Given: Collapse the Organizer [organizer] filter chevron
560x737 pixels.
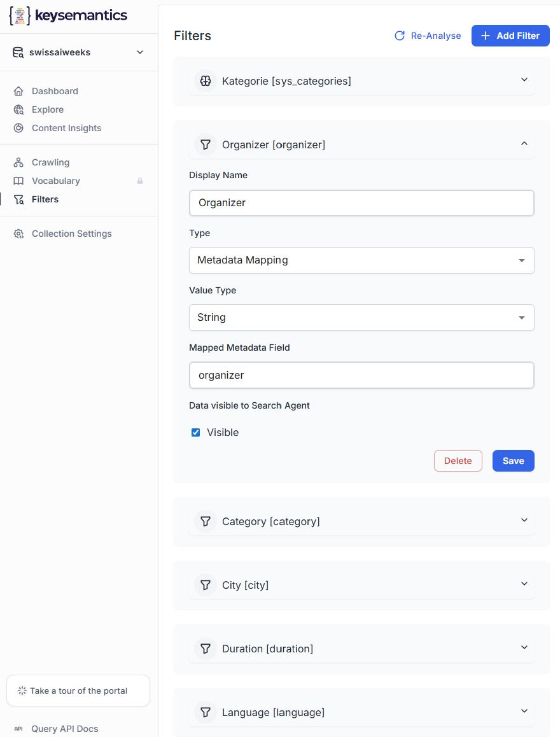Looking at the screenshot, I should point(524,143).
